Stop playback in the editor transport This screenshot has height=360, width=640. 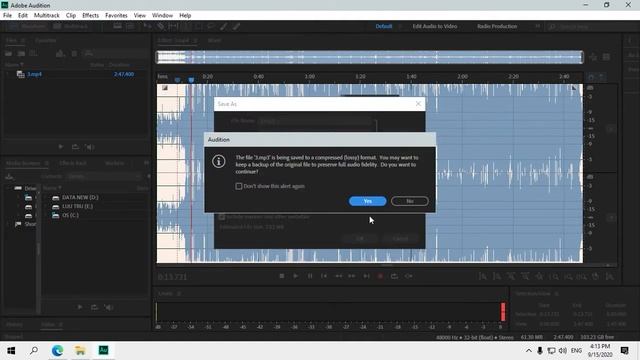[282, 276]
